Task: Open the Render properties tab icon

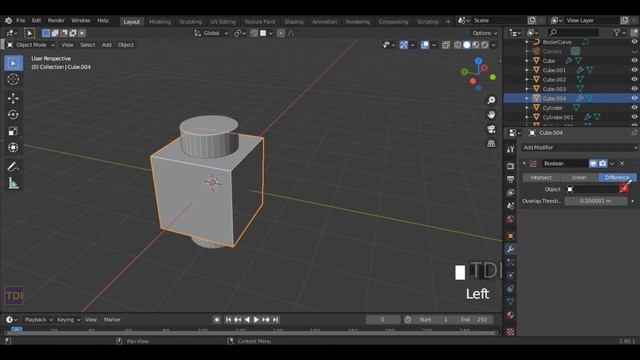Action: pyautogui.click(x=510, y=166)
